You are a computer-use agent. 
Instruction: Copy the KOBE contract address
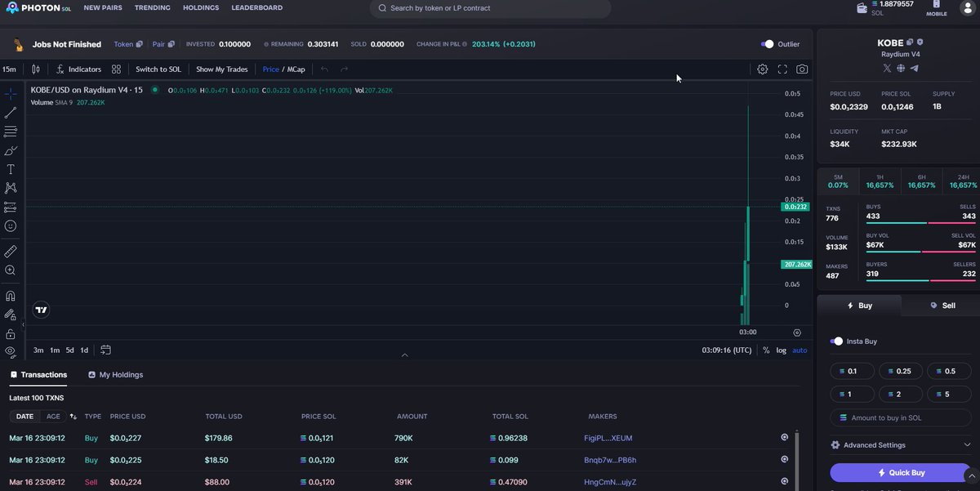[910, 42]
